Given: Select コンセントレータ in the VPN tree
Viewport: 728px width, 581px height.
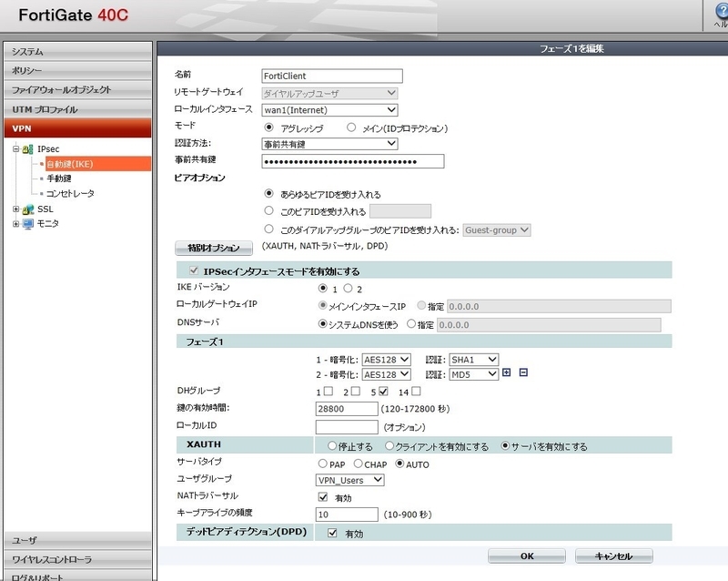Looking at the screenshot, I should (70, 193).
